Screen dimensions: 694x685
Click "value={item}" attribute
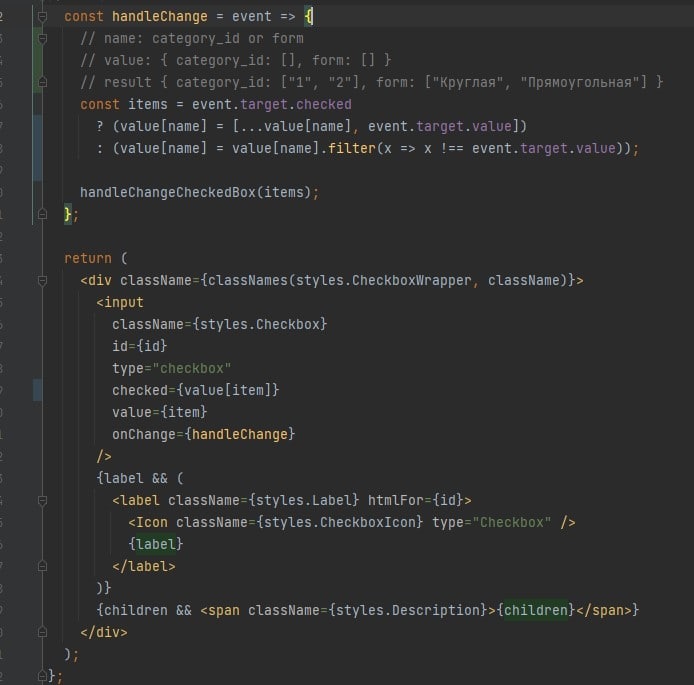(x=159, y=412)
